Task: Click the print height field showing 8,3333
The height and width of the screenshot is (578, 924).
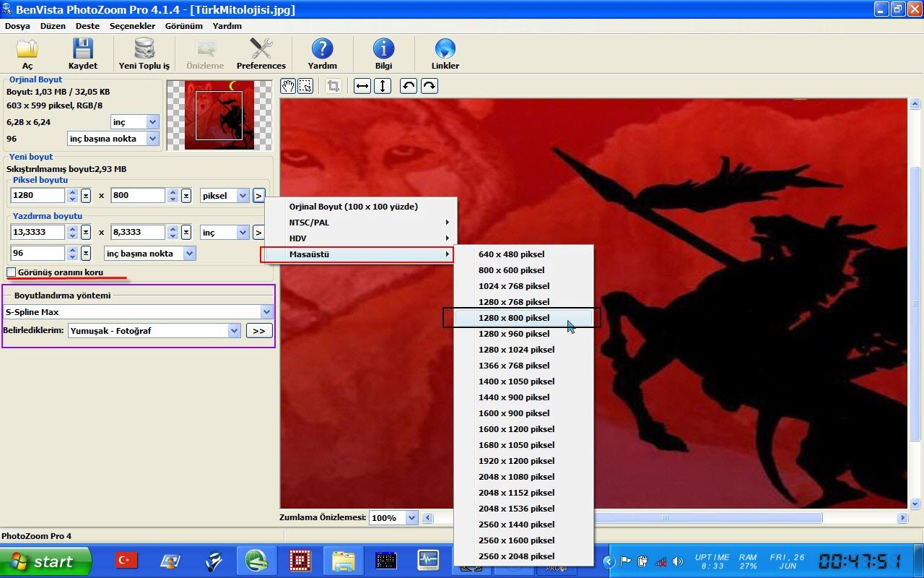Action: click(138, 233)
